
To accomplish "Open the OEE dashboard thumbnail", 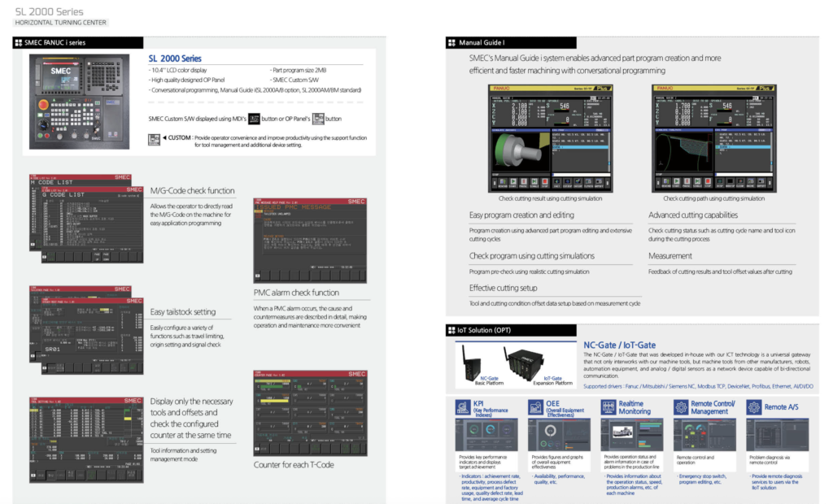I will pos(560,434).
